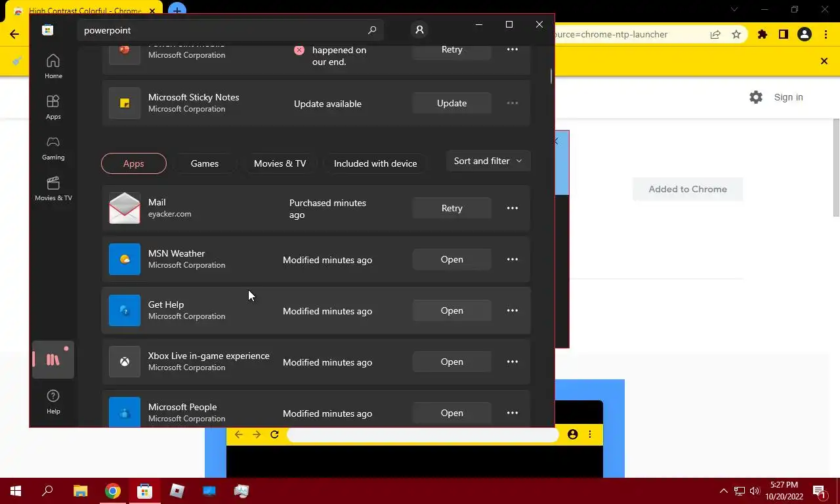
Task: Click Chrome share page icon
Action: 715,34
